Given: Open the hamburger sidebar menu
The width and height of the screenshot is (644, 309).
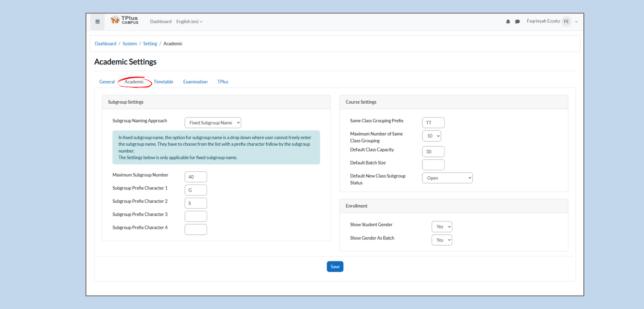Looking at the screenshot, I should click(x=98, y=22).
